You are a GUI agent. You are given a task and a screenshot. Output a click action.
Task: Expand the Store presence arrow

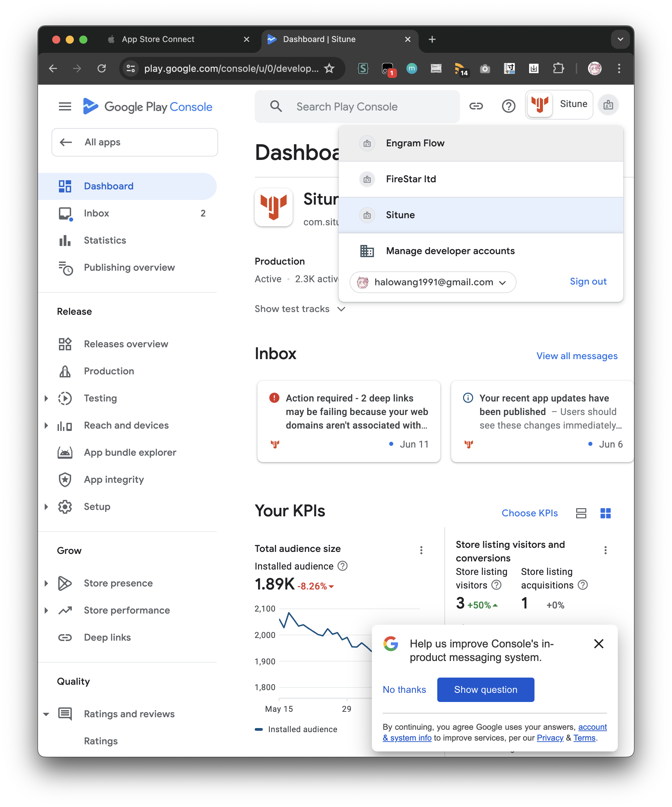click(x=46, y=583)
